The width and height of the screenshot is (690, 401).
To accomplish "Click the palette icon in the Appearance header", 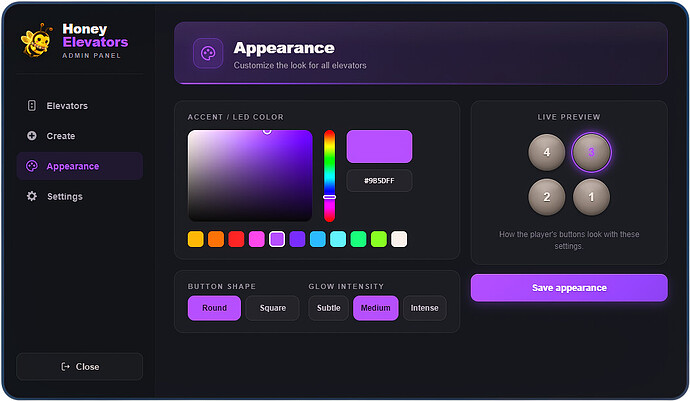I will point(208,53).
